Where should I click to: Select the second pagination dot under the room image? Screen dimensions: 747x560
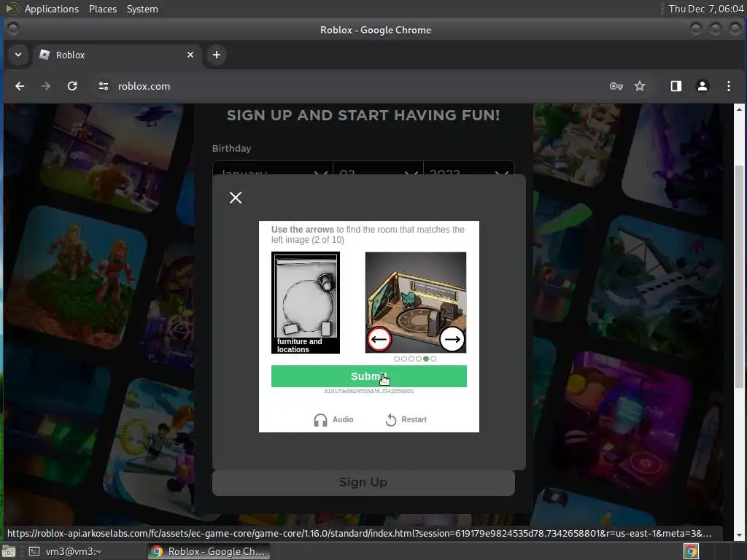(404, 359)
